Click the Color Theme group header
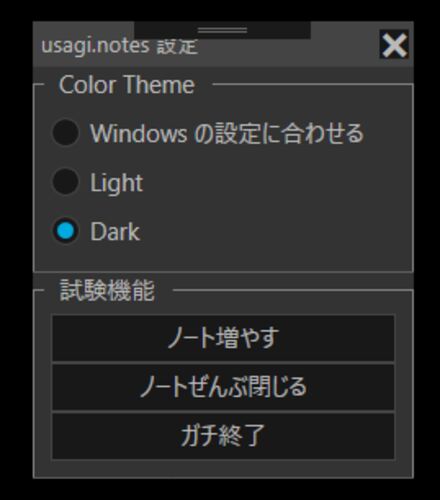 (x=127, y=85)
